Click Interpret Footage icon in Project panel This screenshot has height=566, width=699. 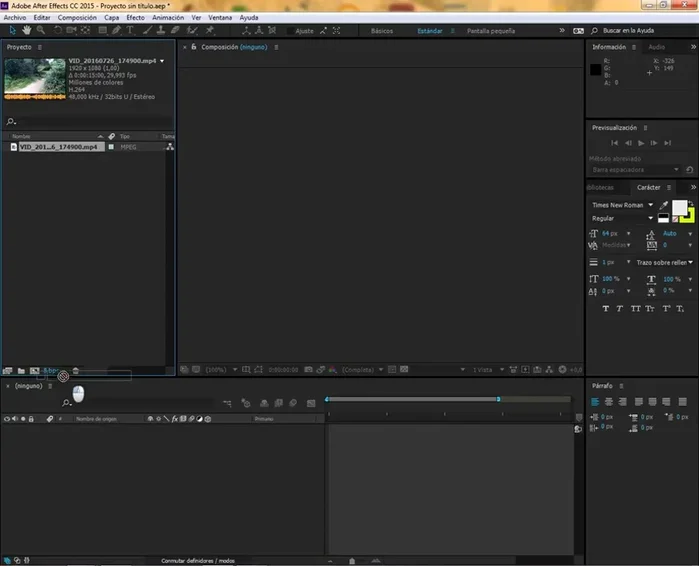click(x=8, y=371)
